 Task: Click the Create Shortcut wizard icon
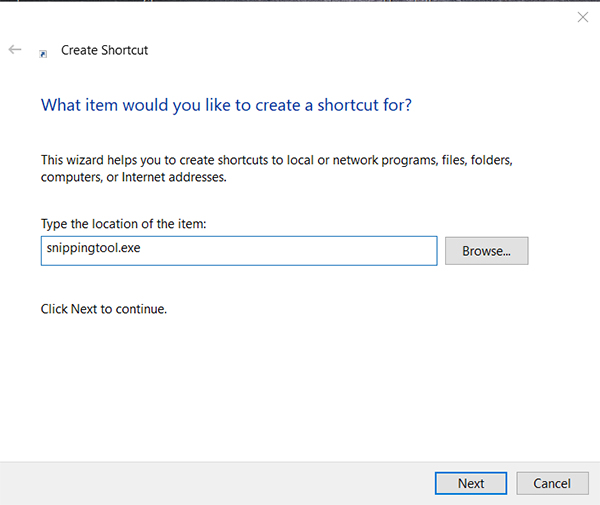[x=43, y=54]
